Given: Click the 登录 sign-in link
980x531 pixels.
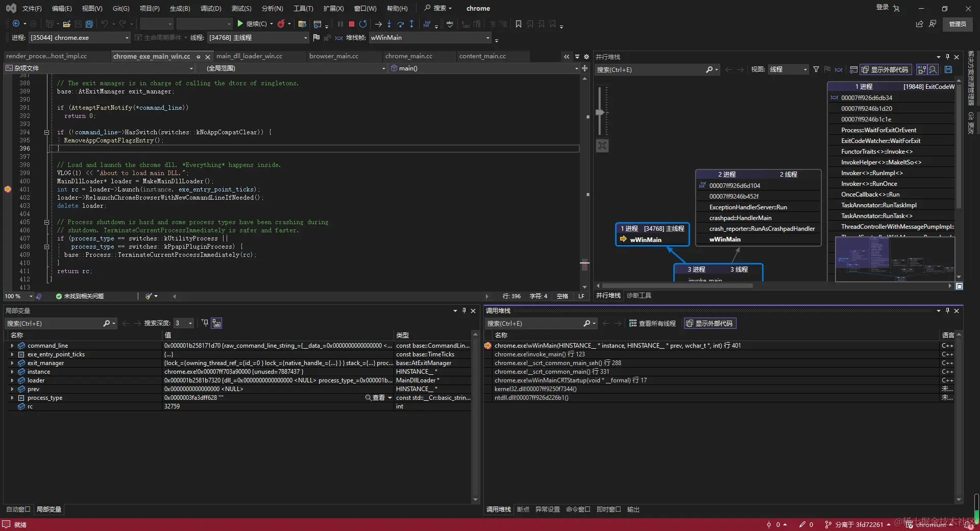Looking at the screenshot, I should pos(883,7).
